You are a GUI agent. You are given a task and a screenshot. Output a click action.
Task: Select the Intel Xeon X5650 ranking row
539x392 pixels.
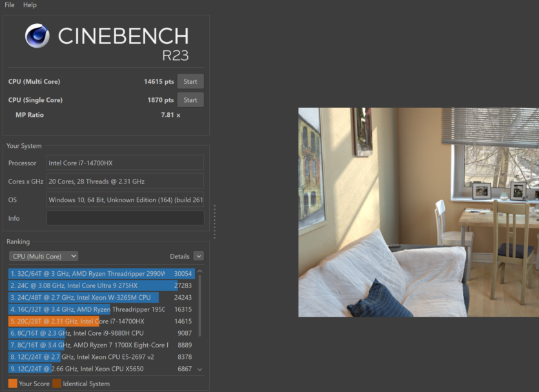(102, 369)
